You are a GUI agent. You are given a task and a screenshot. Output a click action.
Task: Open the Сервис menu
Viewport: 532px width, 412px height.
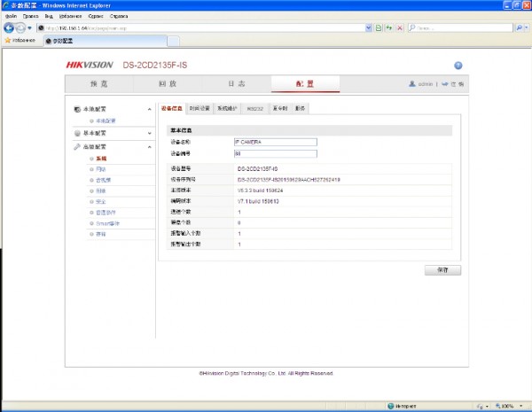coord(96,16)
